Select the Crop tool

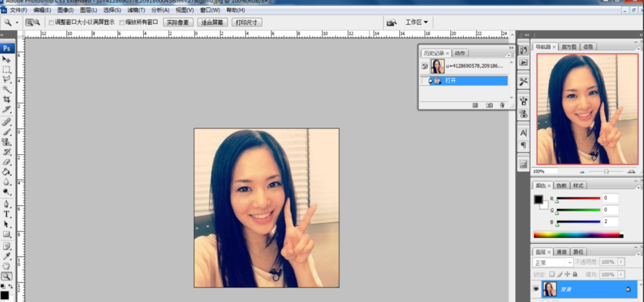pyautogui.click(x=7, y=99)
